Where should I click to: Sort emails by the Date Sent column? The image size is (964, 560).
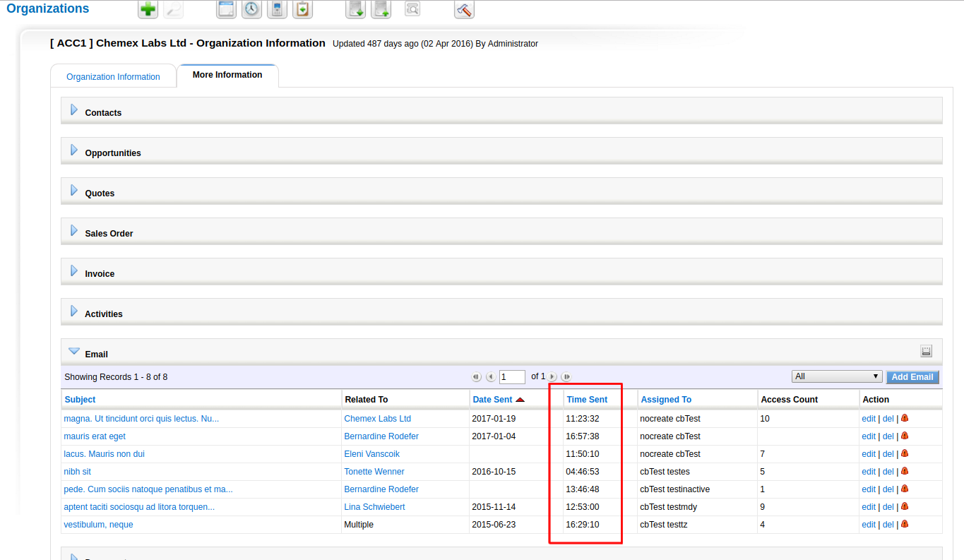click(x=492, y=400)
